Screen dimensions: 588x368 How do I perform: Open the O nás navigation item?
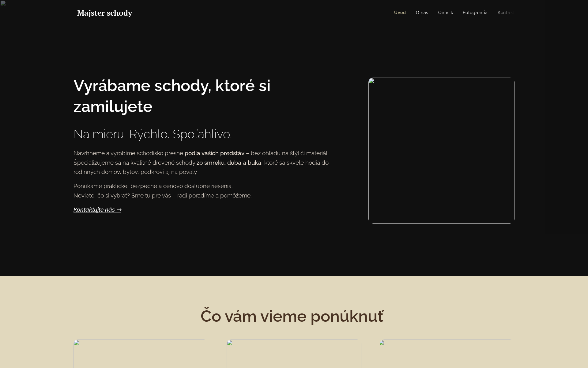(x=422, y=13)
